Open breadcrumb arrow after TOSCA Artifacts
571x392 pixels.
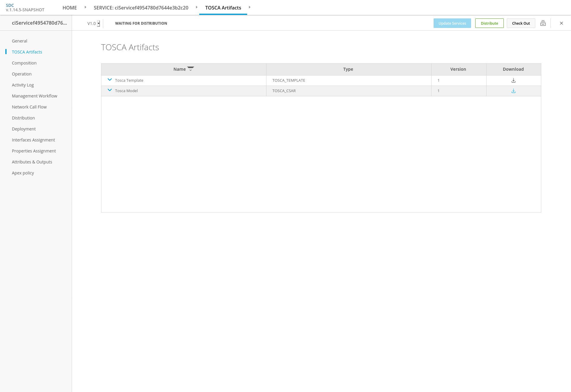pyautogui.click(x=250, y=7)
